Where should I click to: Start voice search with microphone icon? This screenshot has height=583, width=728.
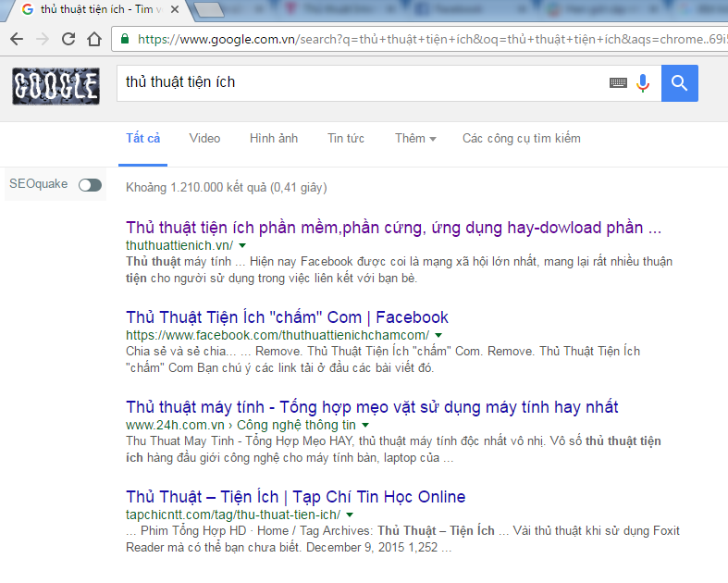(643, 83)
